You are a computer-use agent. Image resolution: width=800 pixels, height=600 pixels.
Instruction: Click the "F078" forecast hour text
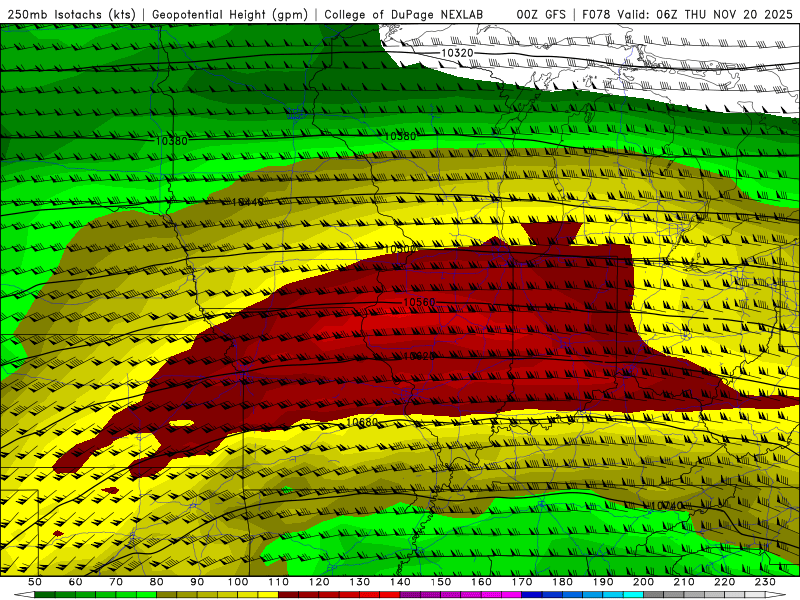coord(596,14)
